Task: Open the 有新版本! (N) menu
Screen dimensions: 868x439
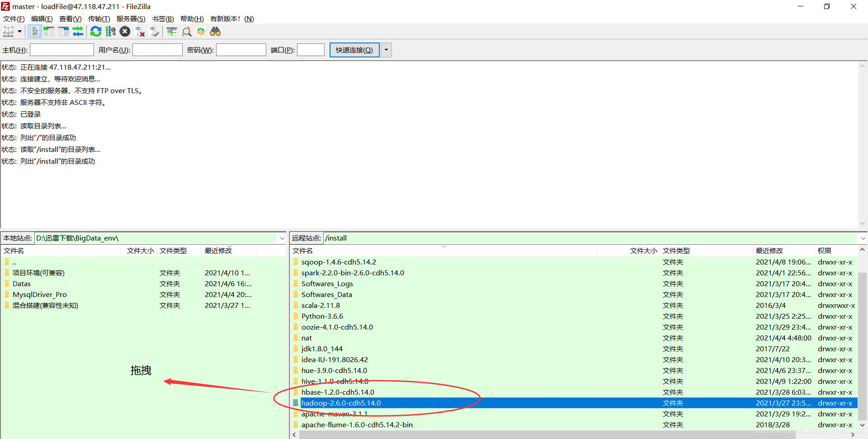Action: click(232, 19)
